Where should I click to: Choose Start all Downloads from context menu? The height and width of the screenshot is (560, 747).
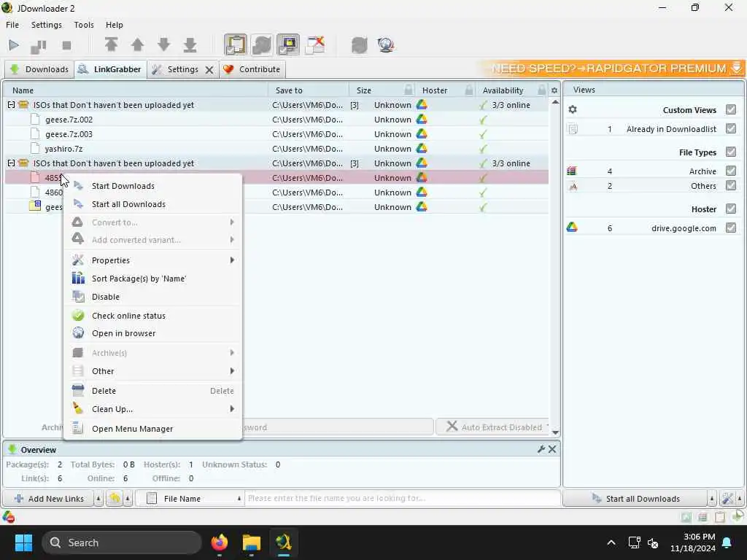152,204
